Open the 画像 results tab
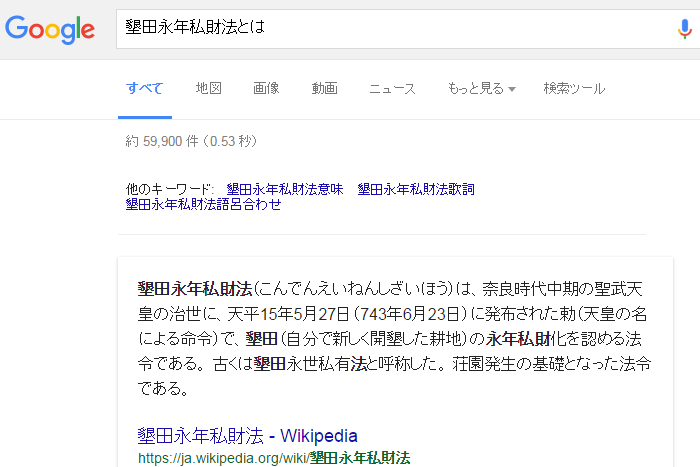Image resolution: width=700 pixels, height=467 pixels. point(266,88)
